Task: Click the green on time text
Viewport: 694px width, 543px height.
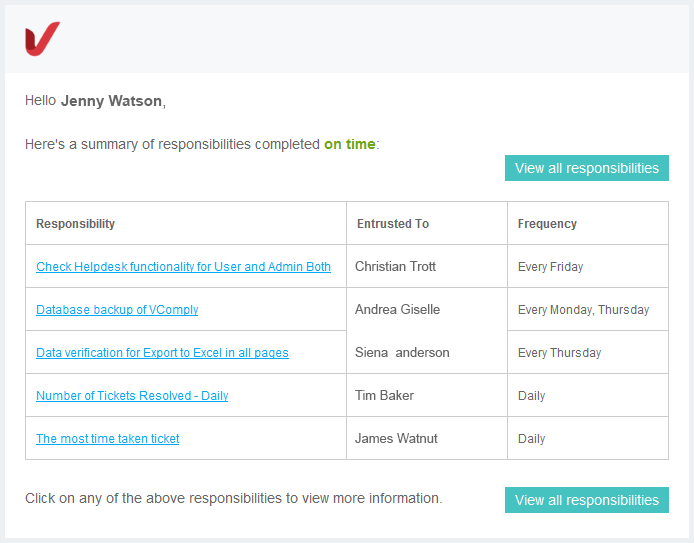Action: (350, 144)
